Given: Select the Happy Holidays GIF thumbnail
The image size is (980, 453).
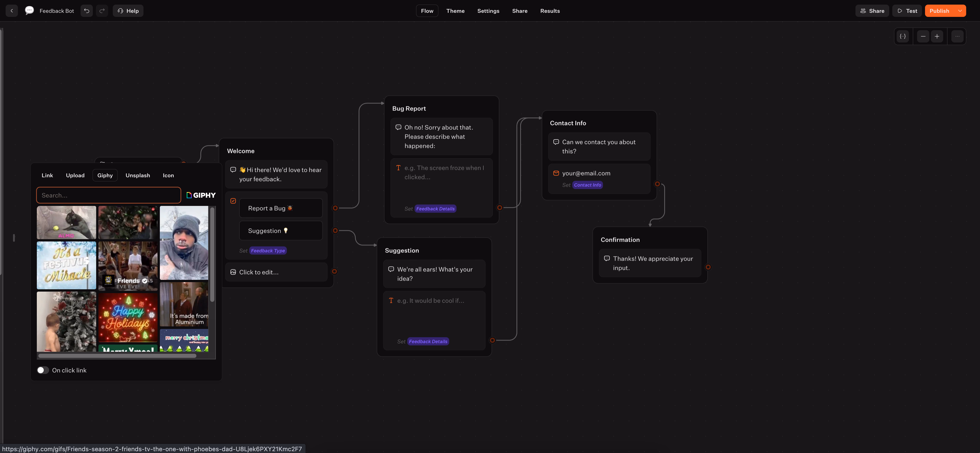Looking at the screenshot, I should (128, 317).
